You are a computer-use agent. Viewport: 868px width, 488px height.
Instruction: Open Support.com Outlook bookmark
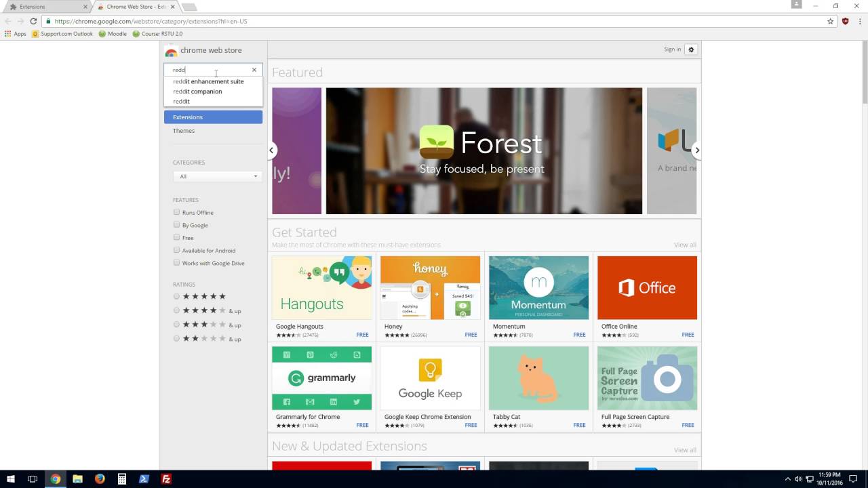click(62, 34)
